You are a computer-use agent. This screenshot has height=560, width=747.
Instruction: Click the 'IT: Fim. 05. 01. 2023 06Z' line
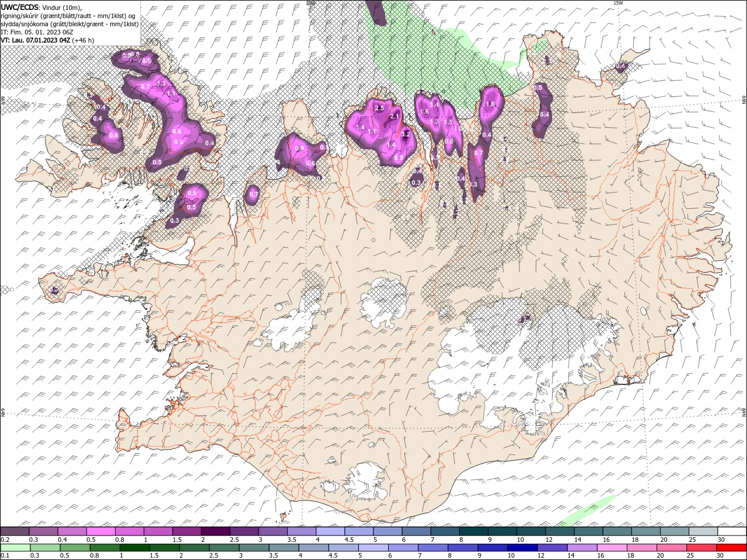37,32
